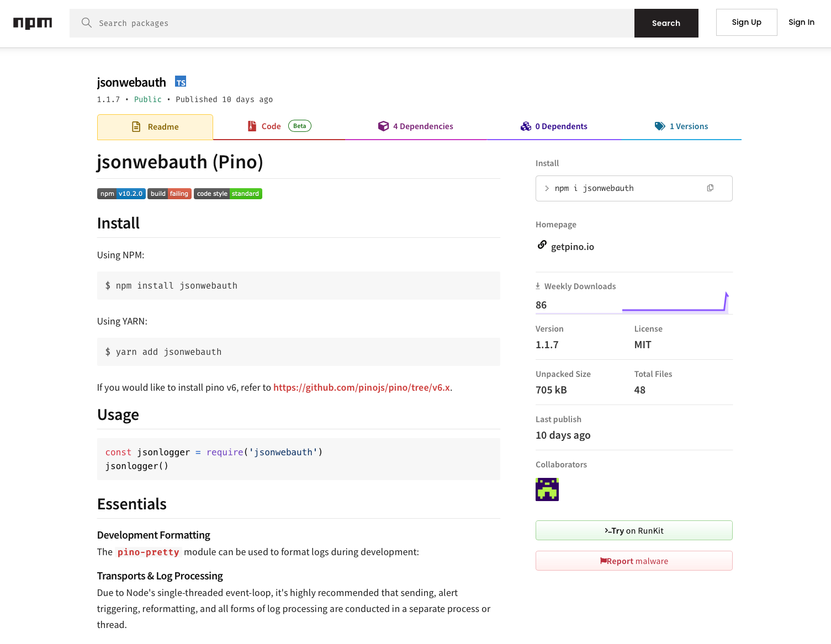Click the code style standard badge

(228, 194)
